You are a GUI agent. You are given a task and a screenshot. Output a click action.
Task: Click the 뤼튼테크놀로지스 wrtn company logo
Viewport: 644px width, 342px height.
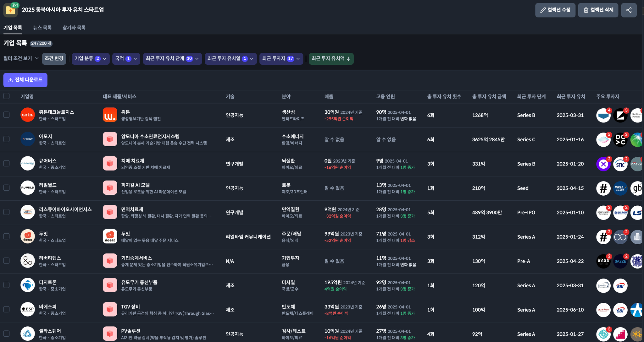tap(28, 115)
